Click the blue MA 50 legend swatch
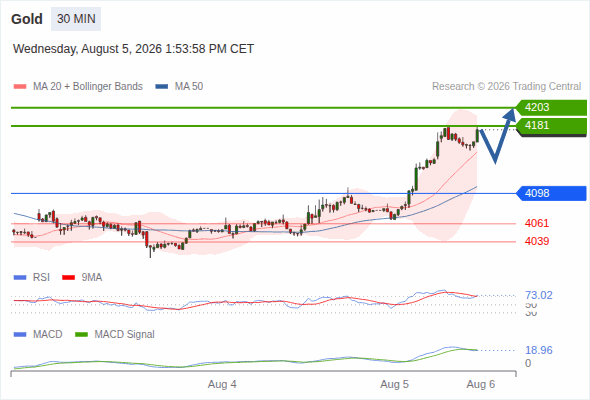This screenshot has width=590, height=400. [x=162, y=87]
